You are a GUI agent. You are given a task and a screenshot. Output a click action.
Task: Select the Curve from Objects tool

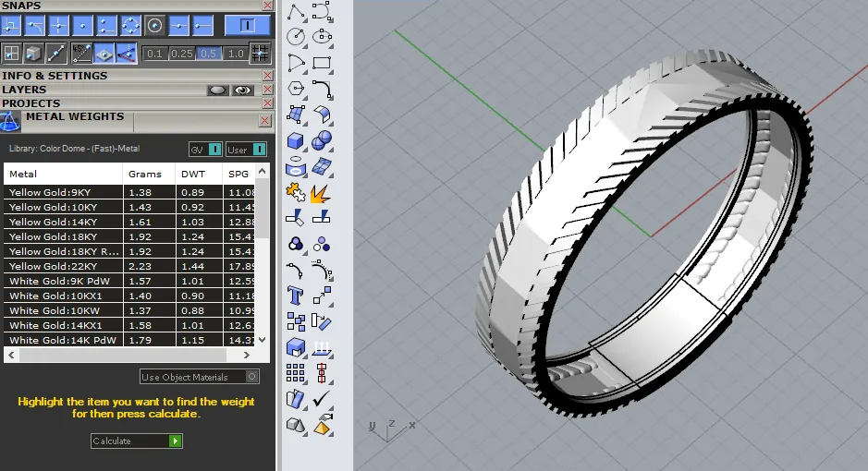pos(296,166)
